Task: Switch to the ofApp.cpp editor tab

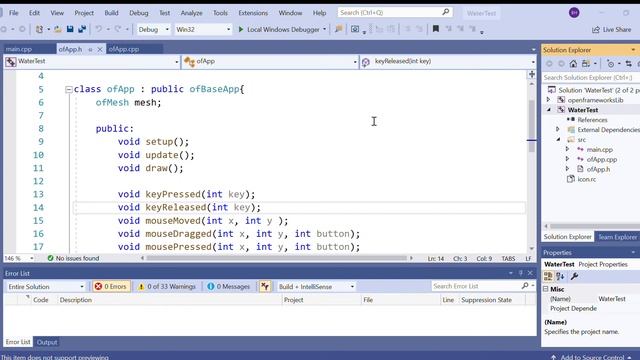Action: pyautogui.click(x=124, y=49)
